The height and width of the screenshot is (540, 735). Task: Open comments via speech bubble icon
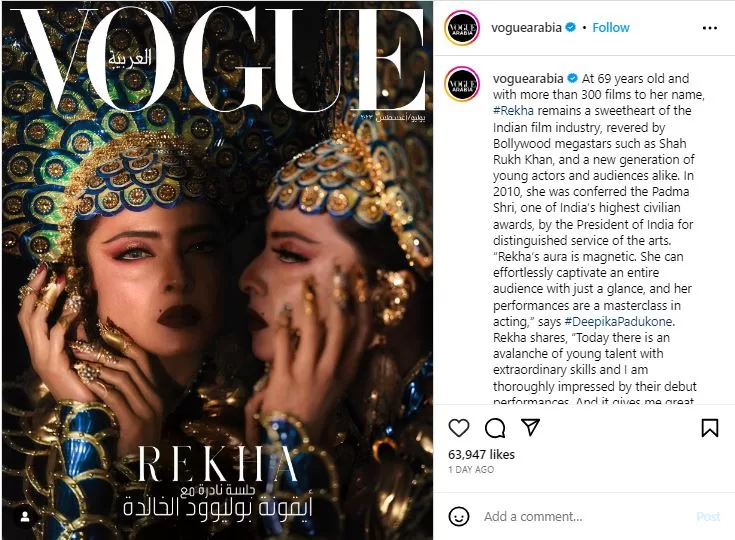coord(495,428)
